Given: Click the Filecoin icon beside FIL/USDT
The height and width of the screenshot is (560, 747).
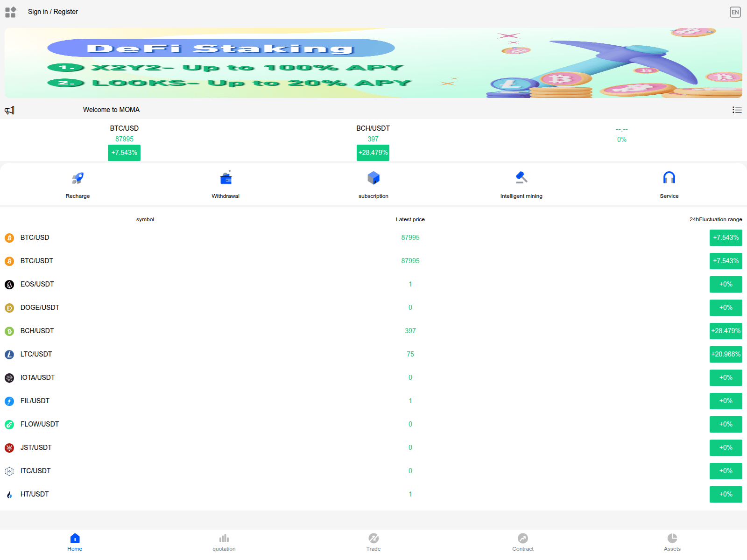Looking at the screenshot, I should click(x=9, y=401).
